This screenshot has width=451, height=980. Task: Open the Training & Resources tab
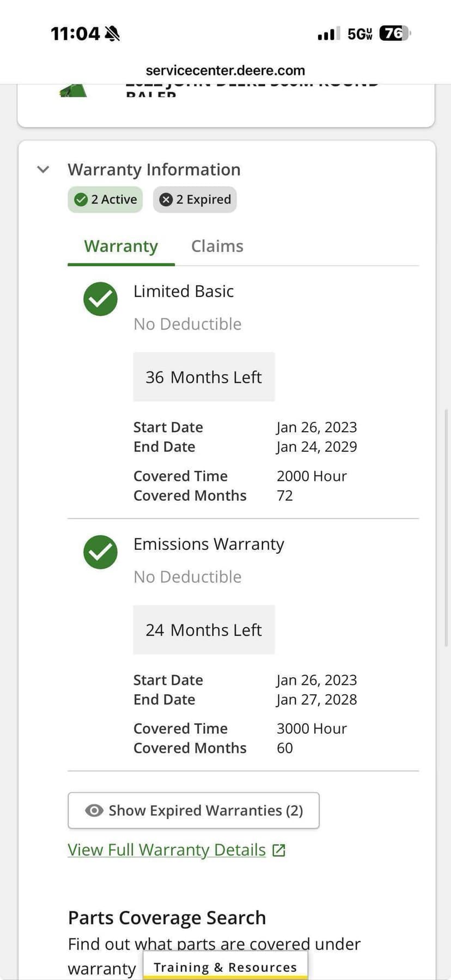(x=225, y=967)
